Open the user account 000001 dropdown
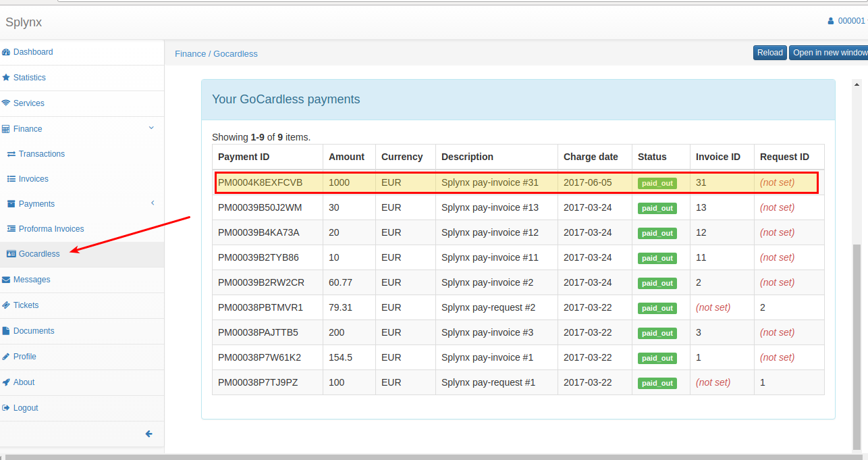Image resolution: width=868 pixels, height=460 pixels. pyautogui.click(x=849, y=21)
